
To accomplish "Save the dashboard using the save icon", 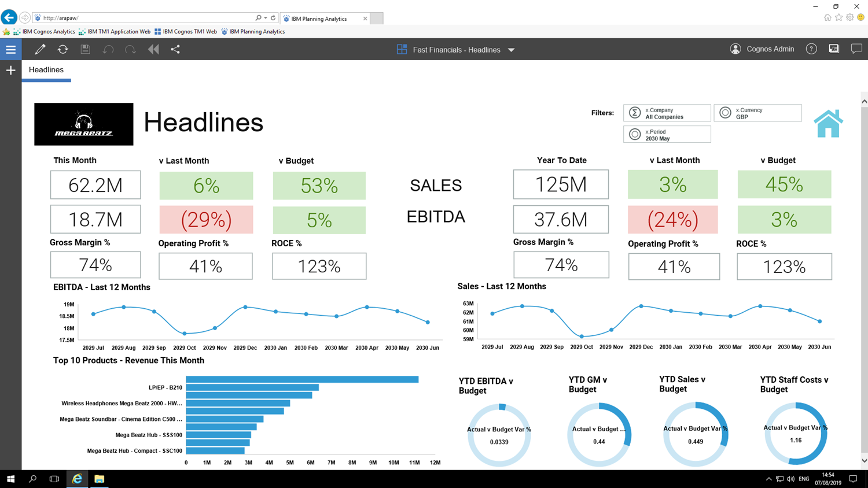I will tap(85, 49).
